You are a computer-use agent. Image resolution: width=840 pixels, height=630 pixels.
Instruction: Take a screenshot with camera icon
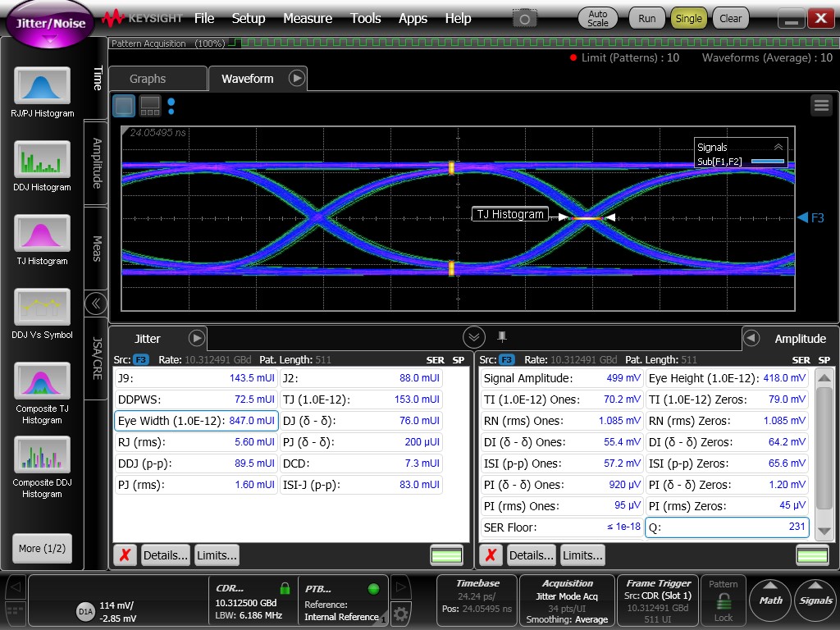pos(525,18)
